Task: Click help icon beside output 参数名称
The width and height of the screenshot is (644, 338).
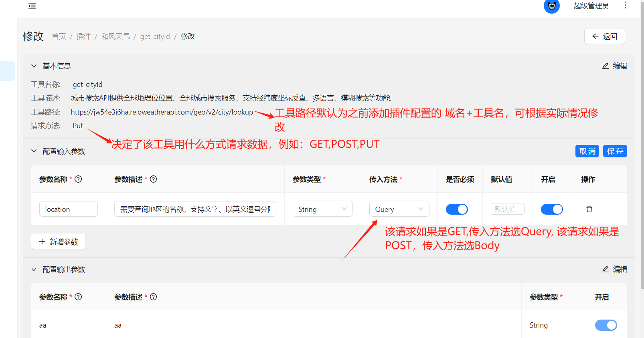Action: [x=79, y=297]
